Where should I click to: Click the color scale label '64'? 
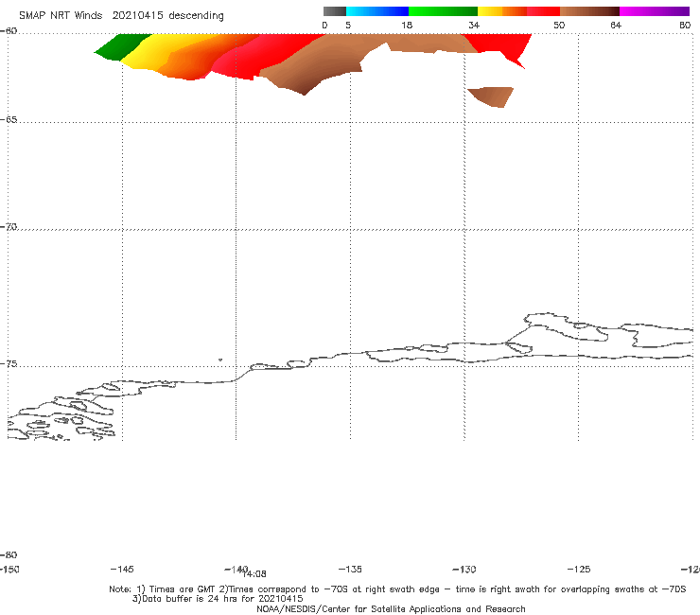tap(616, 25)
